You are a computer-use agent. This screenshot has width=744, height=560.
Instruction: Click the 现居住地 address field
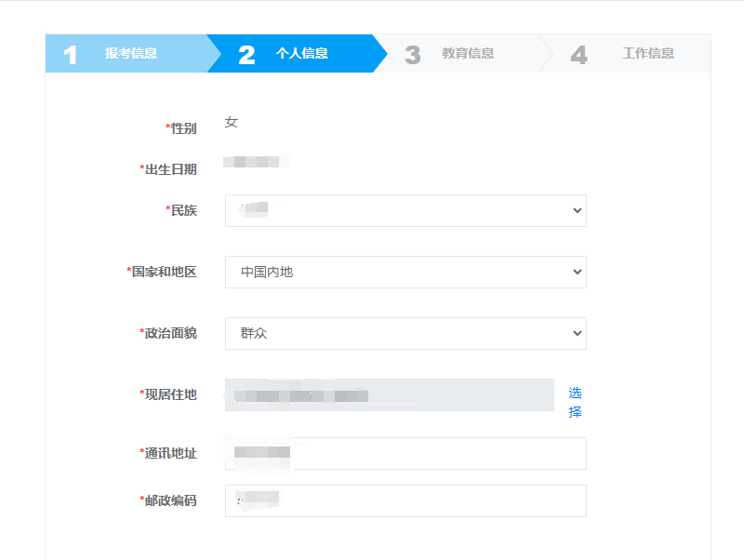[x=390, y=394]
